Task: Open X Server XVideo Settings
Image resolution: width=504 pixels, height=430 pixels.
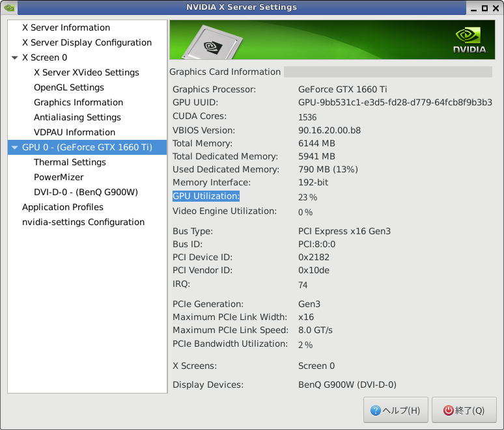Action: point(87,73)
